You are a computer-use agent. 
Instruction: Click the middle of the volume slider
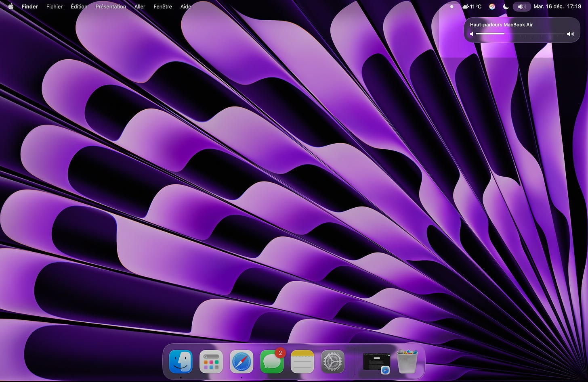(x=520, y=34)
